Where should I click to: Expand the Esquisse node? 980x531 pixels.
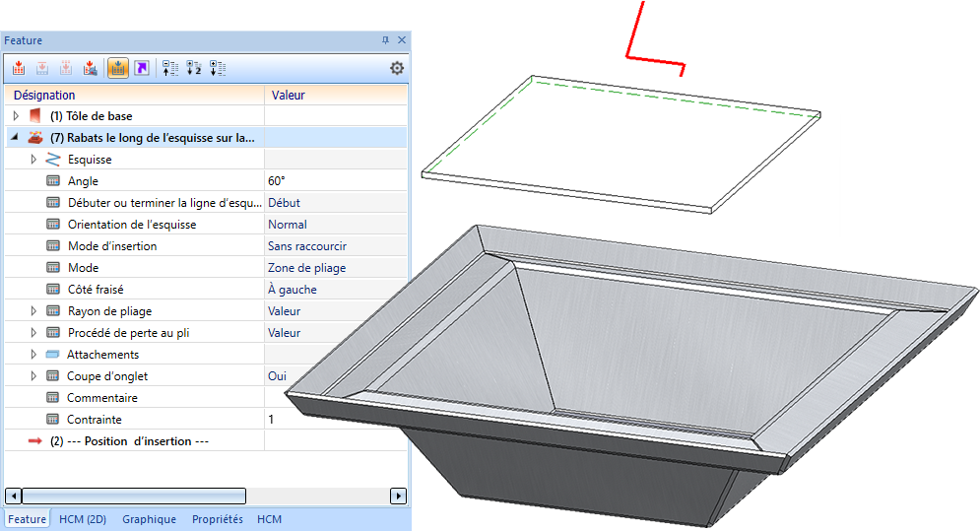tap(33, 160)
